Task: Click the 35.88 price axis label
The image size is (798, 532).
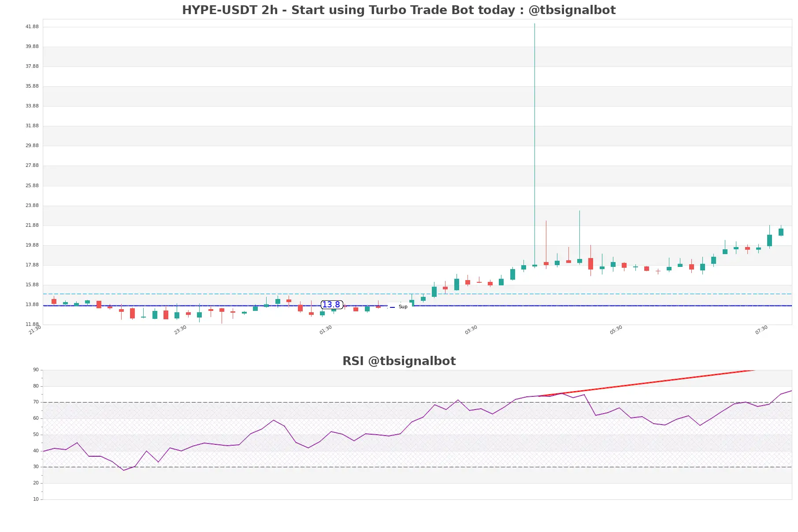Action: point(32,86)
